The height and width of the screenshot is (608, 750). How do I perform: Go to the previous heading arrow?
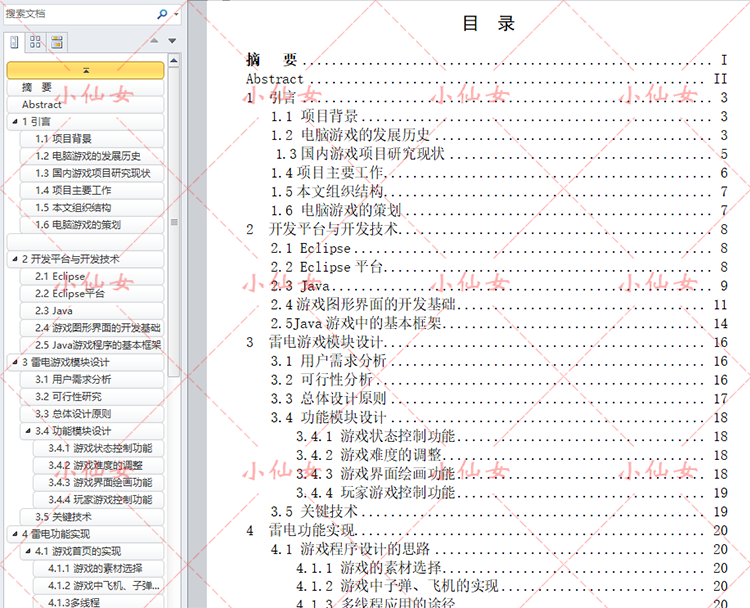pyautogui.click(x=154, y=41)
